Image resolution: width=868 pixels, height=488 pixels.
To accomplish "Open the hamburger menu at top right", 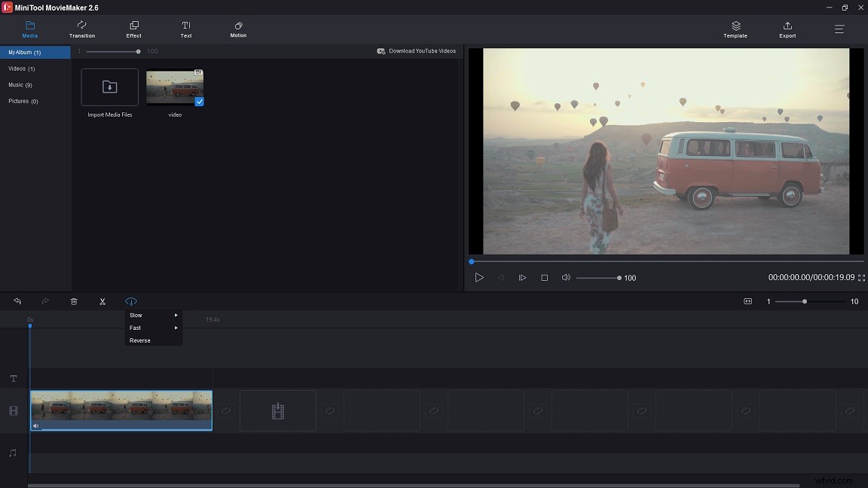I will [x=839, y=29].
